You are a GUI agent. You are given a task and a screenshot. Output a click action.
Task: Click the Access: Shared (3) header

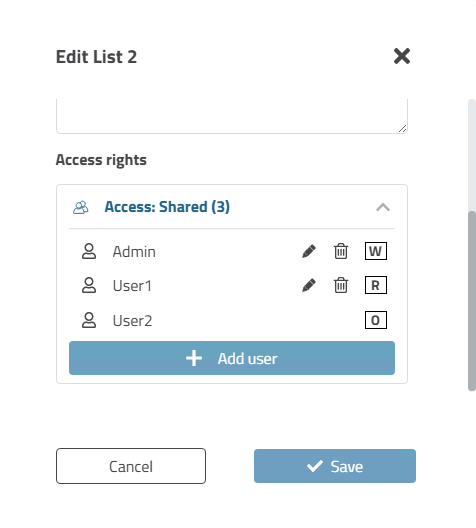167,207
